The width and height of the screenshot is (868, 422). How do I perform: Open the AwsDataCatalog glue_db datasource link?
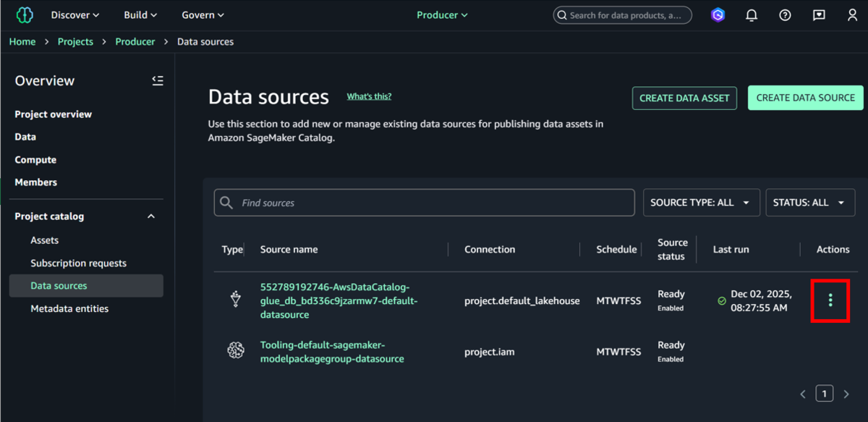339,300
